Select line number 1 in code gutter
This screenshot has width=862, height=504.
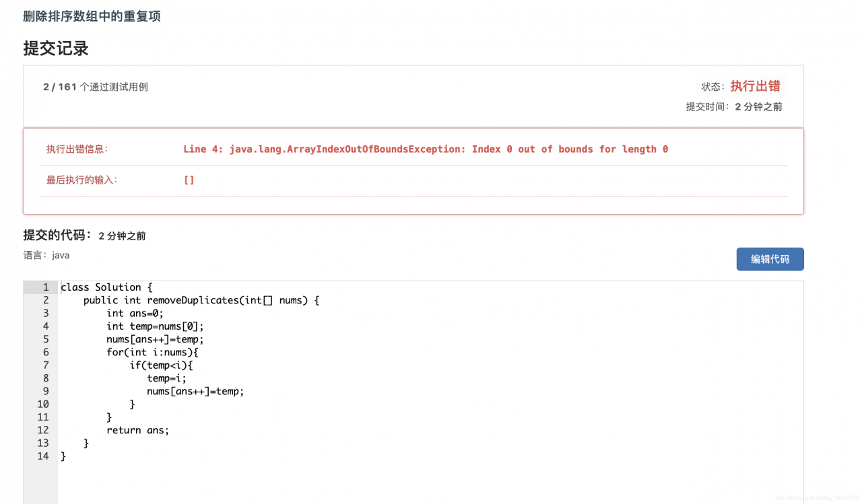click(46, 287)
